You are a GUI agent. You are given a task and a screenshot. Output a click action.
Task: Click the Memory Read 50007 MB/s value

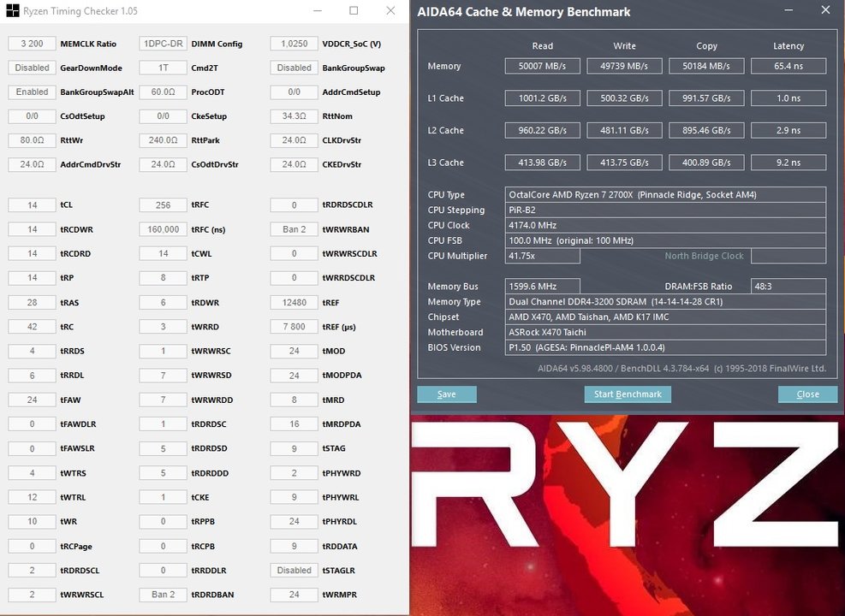click(x=542, y=66)
